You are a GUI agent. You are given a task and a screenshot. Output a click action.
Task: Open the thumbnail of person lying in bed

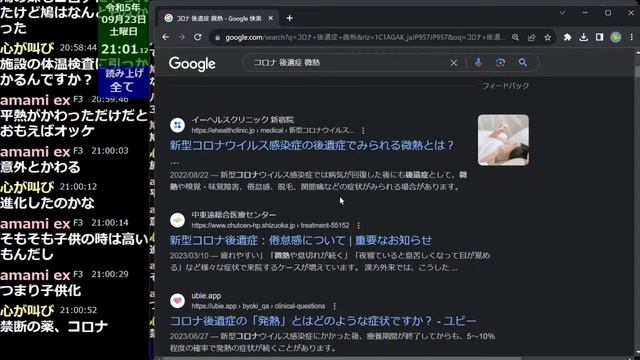click(503, 140)
